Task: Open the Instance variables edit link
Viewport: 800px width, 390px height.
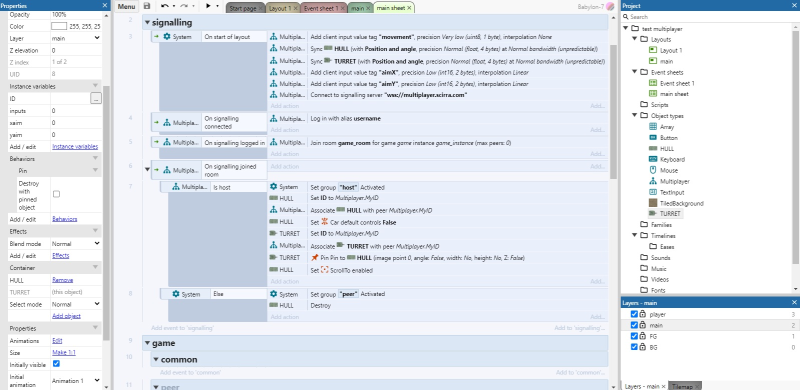Action: coord(75,147)
